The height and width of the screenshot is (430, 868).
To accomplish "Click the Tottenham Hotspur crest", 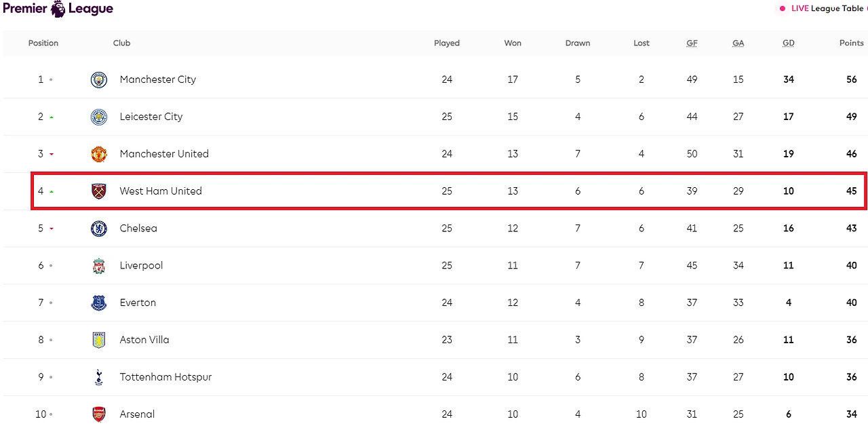I will click(x=99, y=378).
